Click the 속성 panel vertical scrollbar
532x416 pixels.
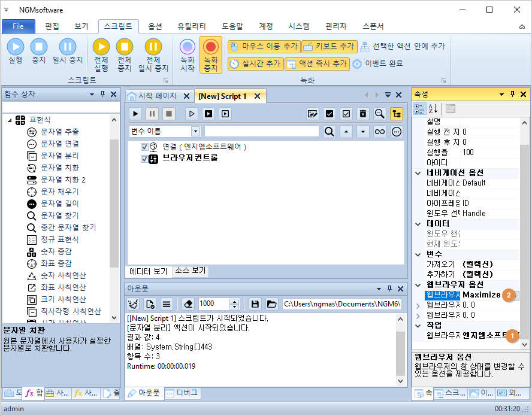click(x=524, y=234)
